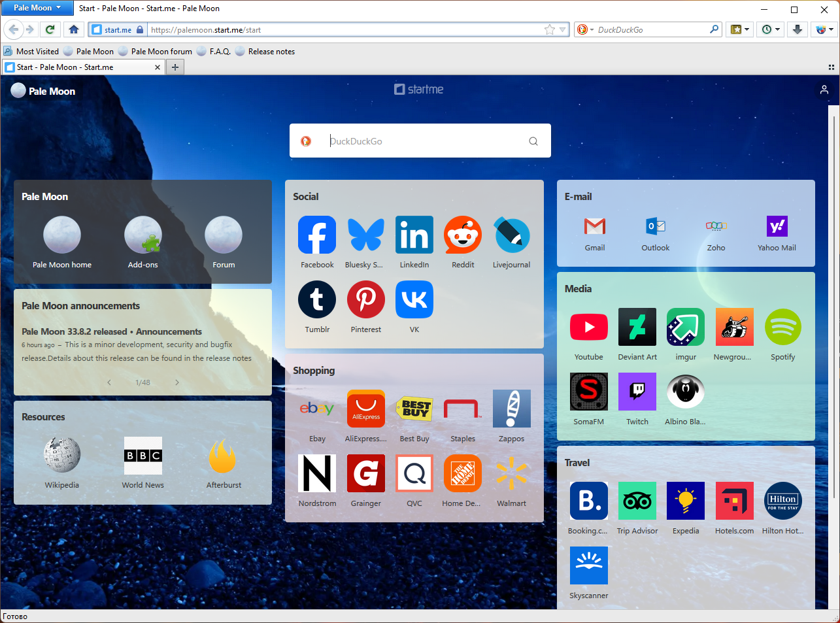Viewport: 840px width, 623px height.
Task: Open the Pale Moon bookmark
Action: click(88, 52)
